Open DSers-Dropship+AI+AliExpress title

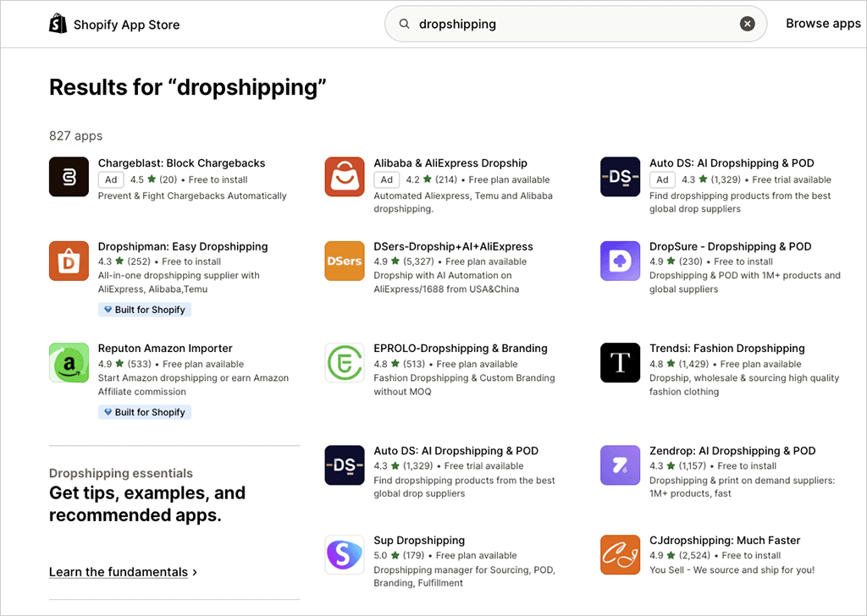click(x=454, y=246)
